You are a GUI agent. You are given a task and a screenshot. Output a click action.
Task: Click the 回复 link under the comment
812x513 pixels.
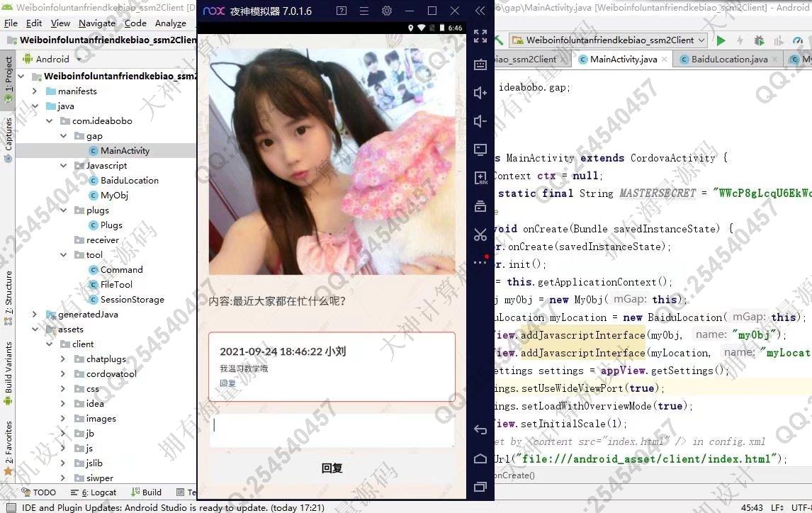(x=227, y=383)
